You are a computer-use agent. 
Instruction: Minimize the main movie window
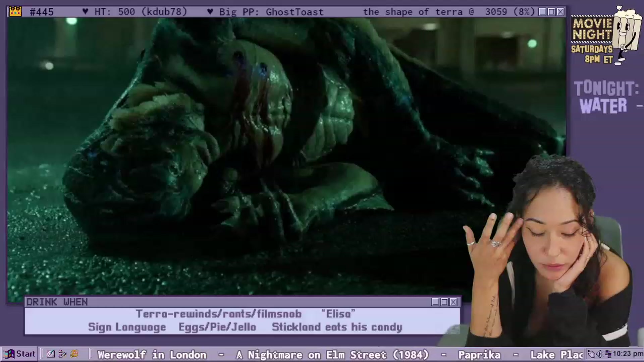tap(542, 12)
